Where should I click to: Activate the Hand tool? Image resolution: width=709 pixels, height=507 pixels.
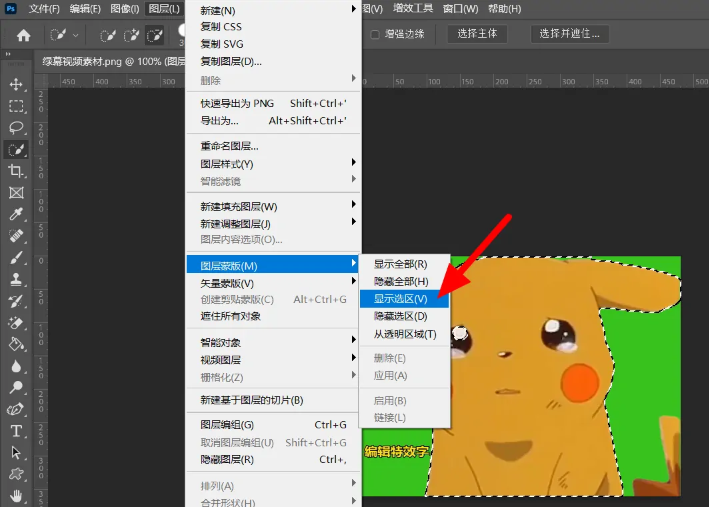point(16,495)
